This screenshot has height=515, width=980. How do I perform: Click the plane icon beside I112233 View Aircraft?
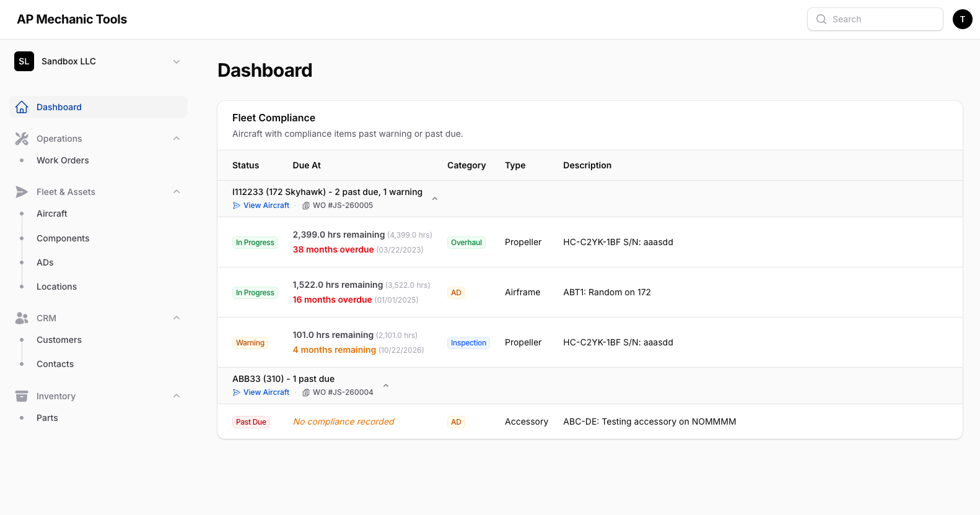click(x=237, y=206)
